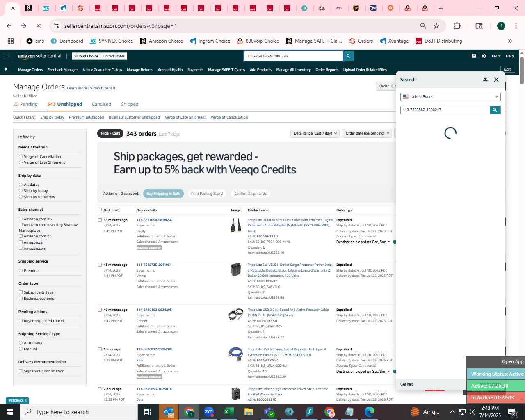Image resolution: width=525 pixels, height=420 pixels.
Task: Apply the Ship by today quick filter
Action: click(52, 117)
